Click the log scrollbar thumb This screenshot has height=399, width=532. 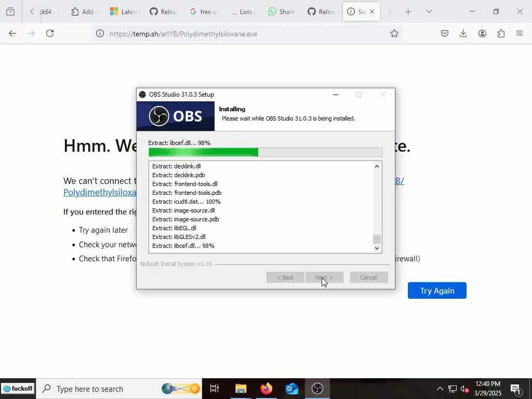click(x=377, y=239)
